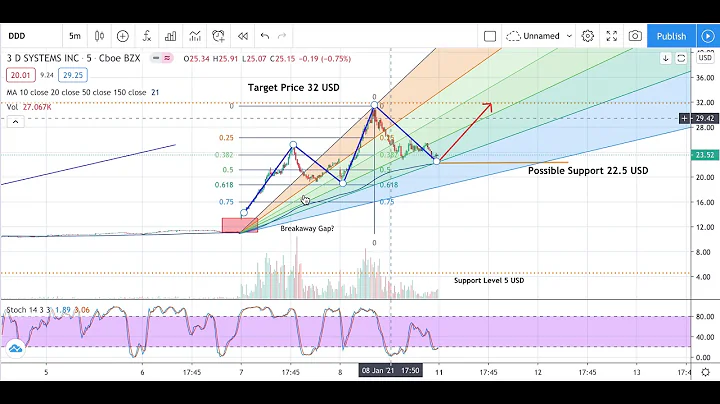The image size is (720, 404).
Task: Open axis settings gear at bottom right
Action: [705, 372]
